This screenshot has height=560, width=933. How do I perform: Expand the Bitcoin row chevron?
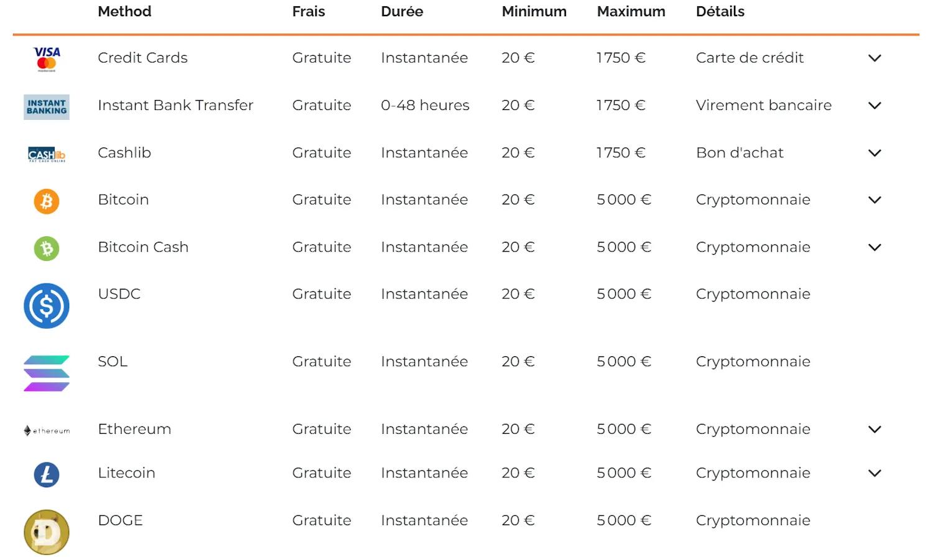(875, 200)
